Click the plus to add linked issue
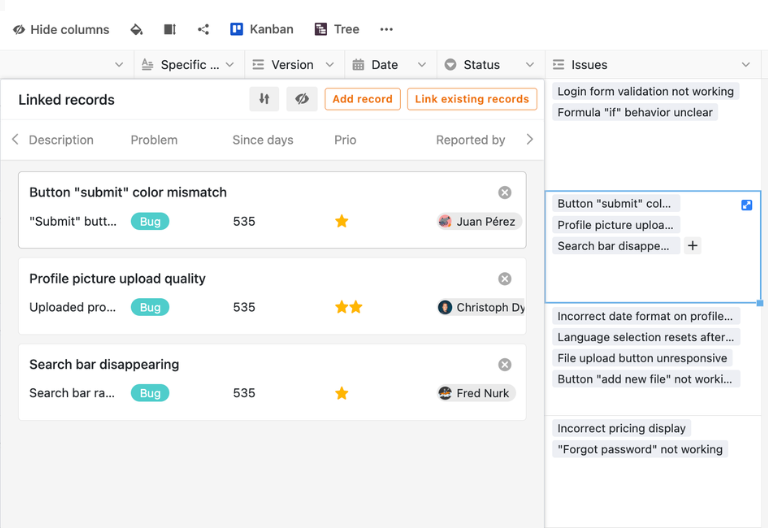 click(x=693, y=245)
